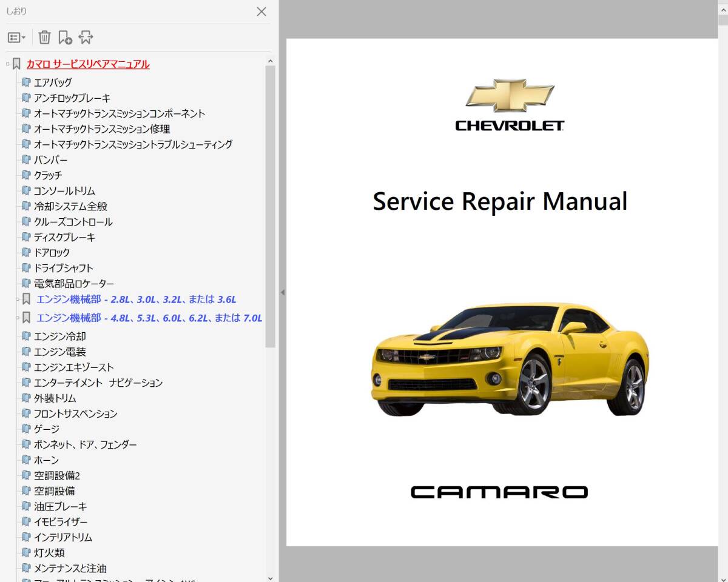Click the find current bookmark star icon
Image resolution: width=728 pixels, height=582 pixels.
pos(86,38)
